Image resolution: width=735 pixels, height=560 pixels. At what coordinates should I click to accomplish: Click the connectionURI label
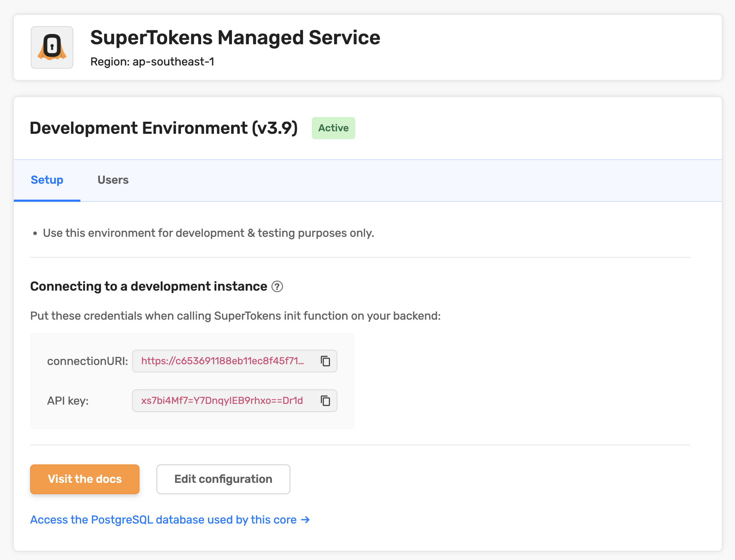tap(87, 361)
